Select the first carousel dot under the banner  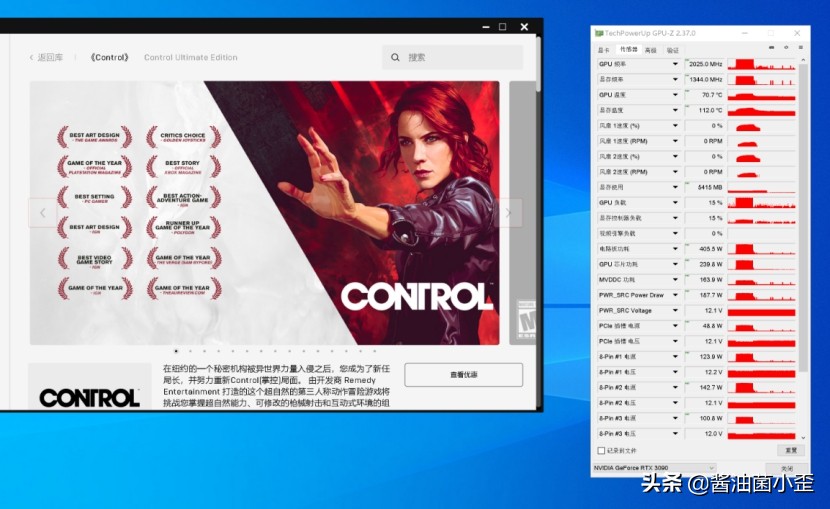(x=176, y=351)
